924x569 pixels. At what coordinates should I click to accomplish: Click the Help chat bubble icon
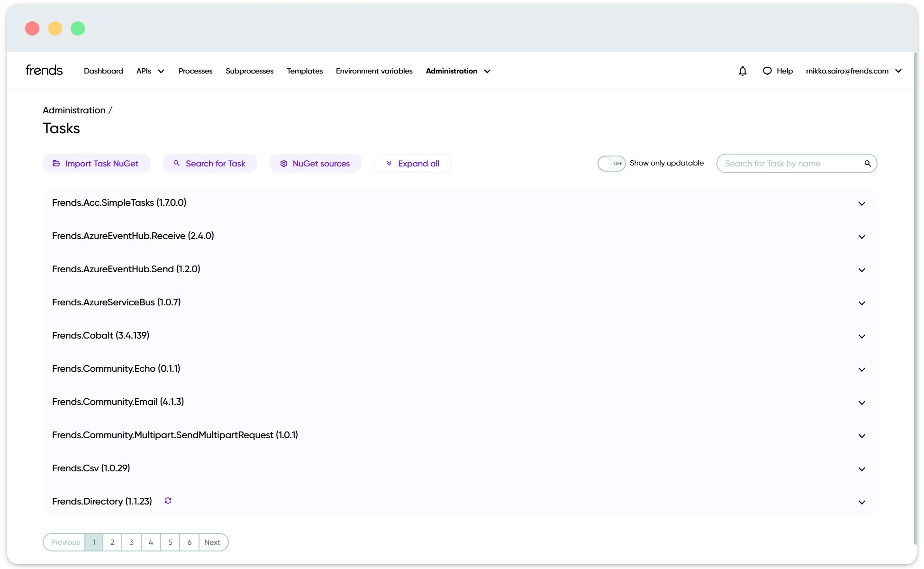767,71
